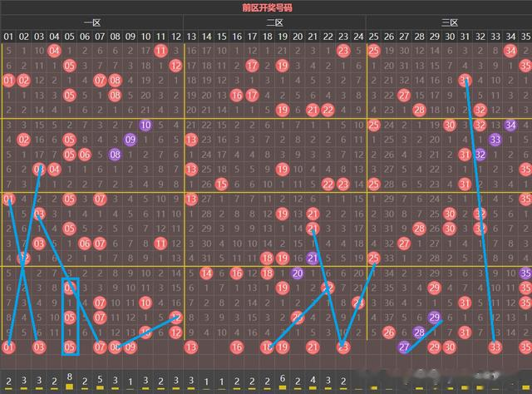Select the purple ball numbered 32
The height and width of the screenshot is (394, 532).
pyautogui.click(x=480, y=155)
